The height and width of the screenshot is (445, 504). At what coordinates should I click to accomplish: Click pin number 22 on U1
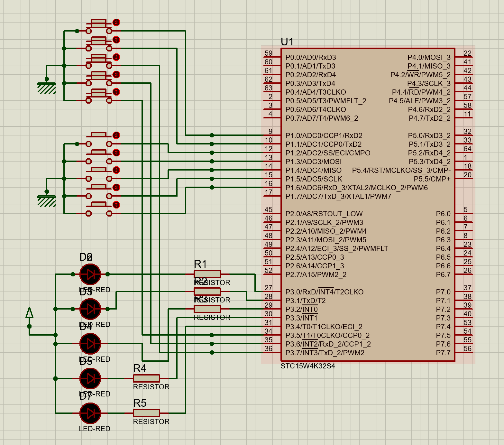point(467,53)
